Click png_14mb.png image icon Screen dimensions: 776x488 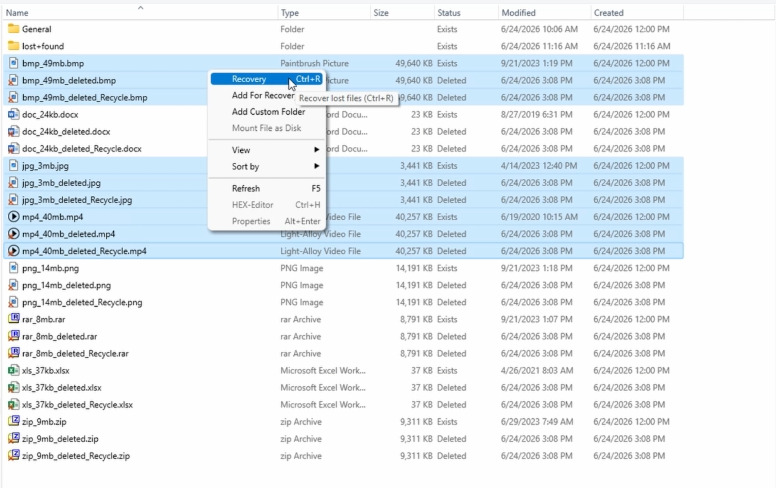tap(13, 268)
